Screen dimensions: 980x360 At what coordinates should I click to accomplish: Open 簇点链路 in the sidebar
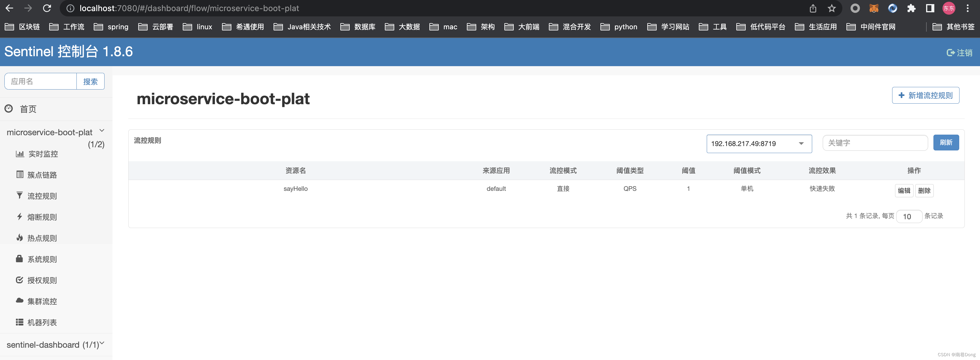(x=42, y=175)
